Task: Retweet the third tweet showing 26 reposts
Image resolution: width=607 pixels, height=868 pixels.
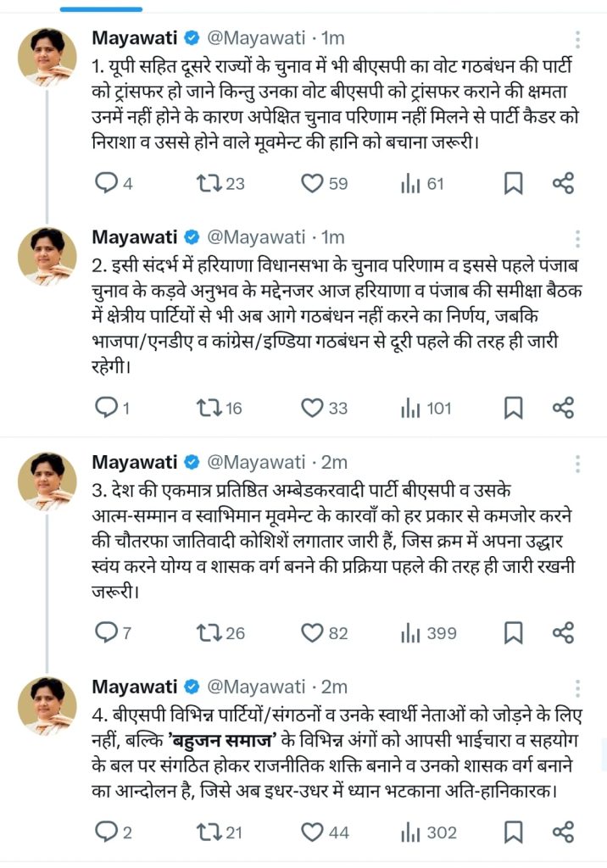Action: pyautogui.click(x=207, y=632)
